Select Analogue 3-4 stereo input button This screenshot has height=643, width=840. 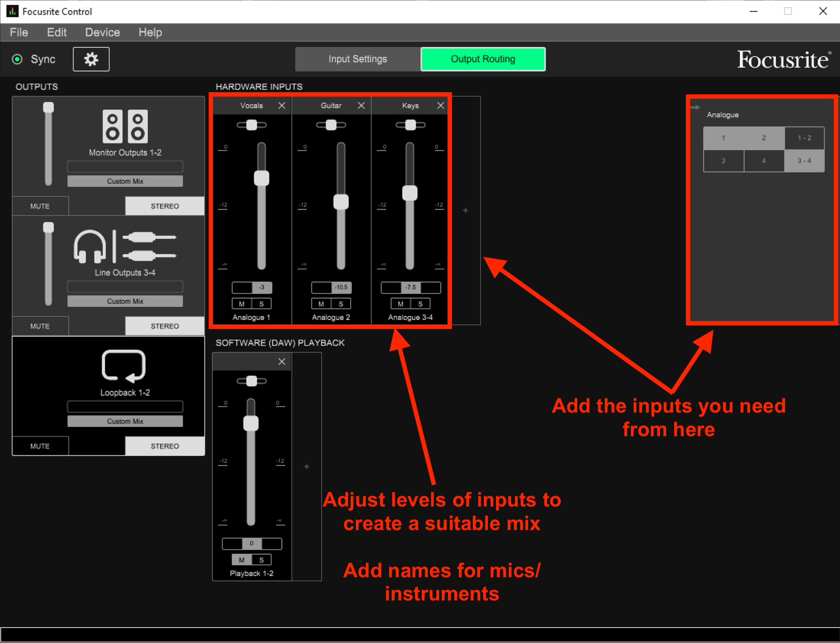pyautogui.click(x=806, y=161)
